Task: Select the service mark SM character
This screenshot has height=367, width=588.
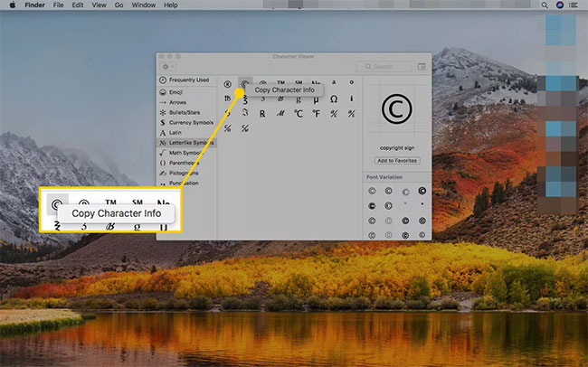Action: 299,82
